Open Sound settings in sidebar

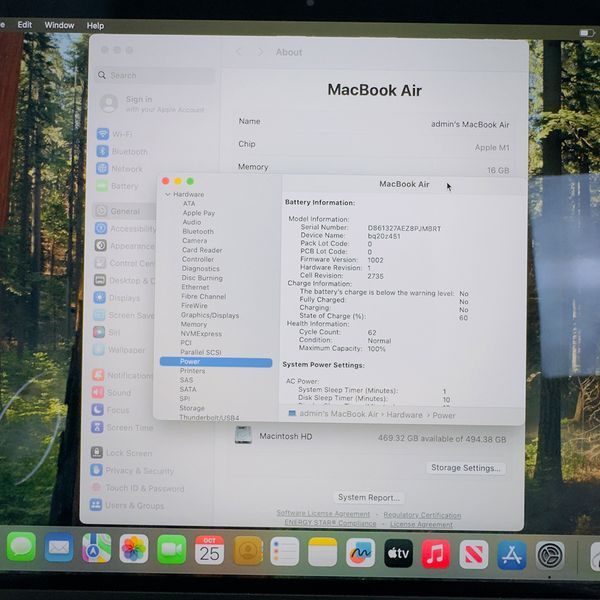112,393
